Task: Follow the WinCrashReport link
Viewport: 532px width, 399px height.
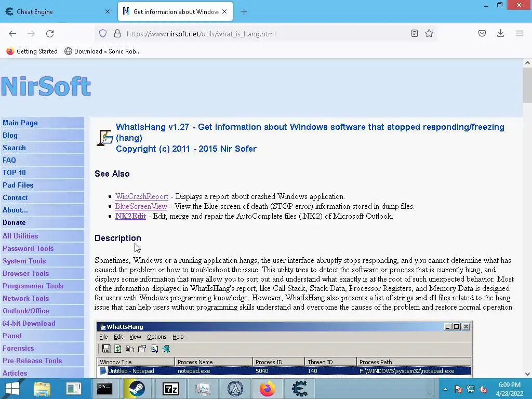Action: [142, 196]
